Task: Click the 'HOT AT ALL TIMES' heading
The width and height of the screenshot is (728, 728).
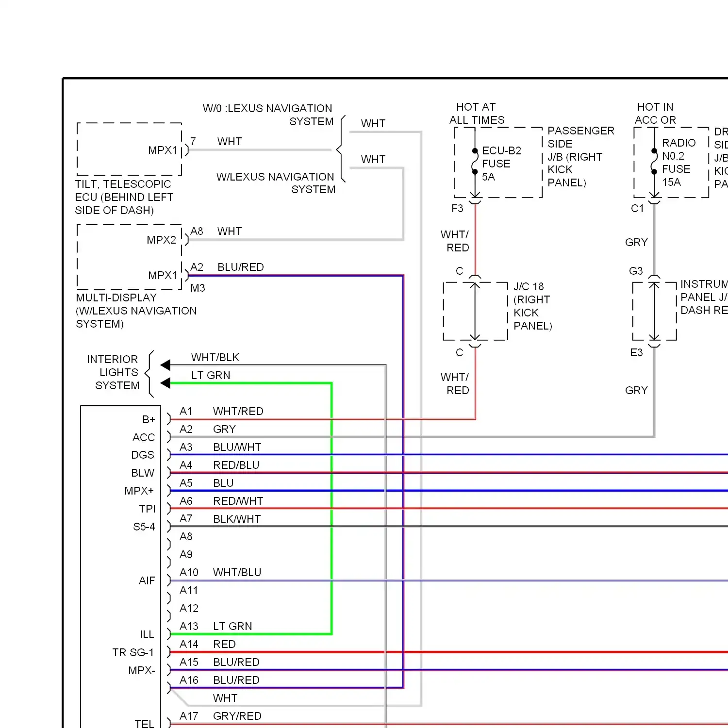Action: 477,114
